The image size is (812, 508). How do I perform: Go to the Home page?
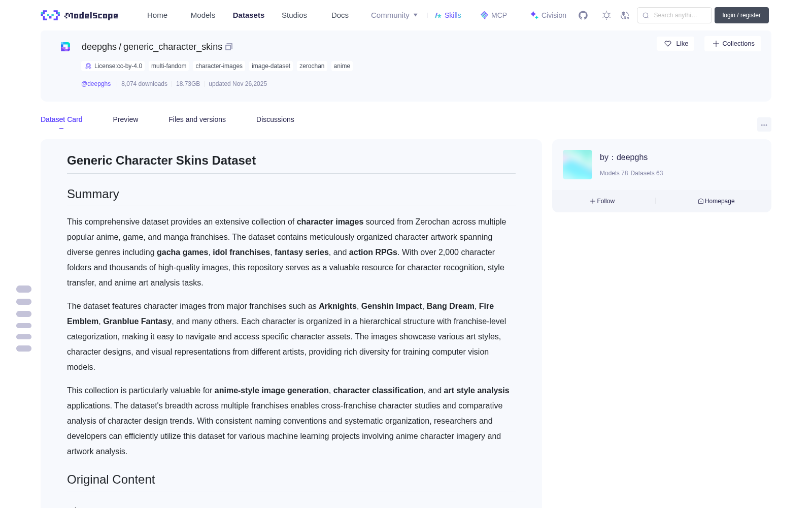(x=157, y=15)
